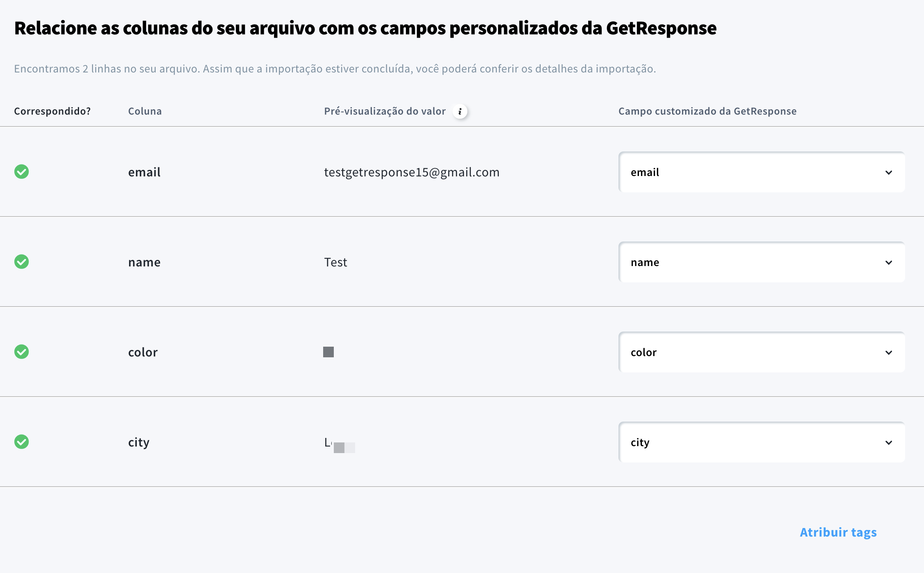Click the Campo customizado da GetResponse header
This screenshot has width=924, height=573.
click(x=707, y=111)
